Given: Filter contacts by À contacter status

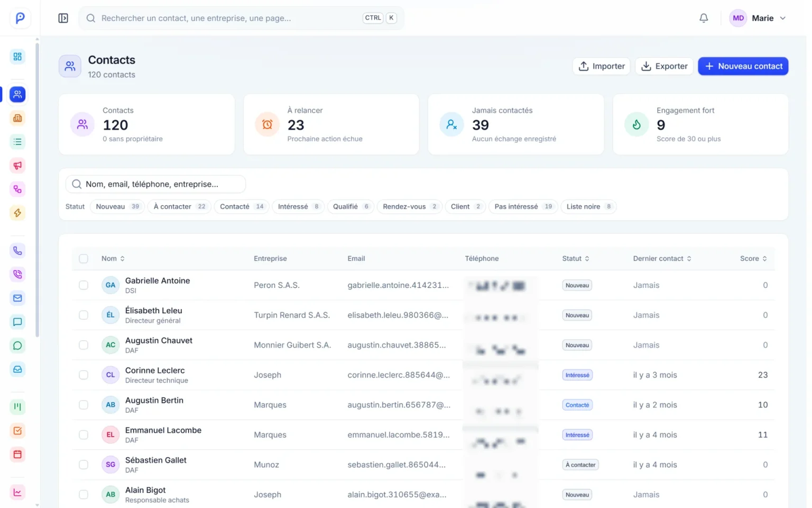Looking at the screenshot, I should pos(179,206).
